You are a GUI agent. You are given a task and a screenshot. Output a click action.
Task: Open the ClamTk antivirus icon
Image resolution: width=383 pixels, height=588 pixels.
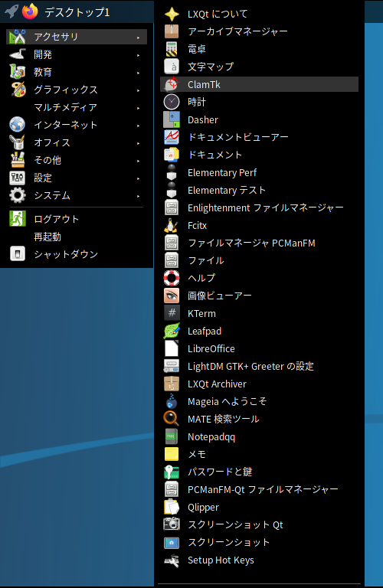tap(172, 84)
